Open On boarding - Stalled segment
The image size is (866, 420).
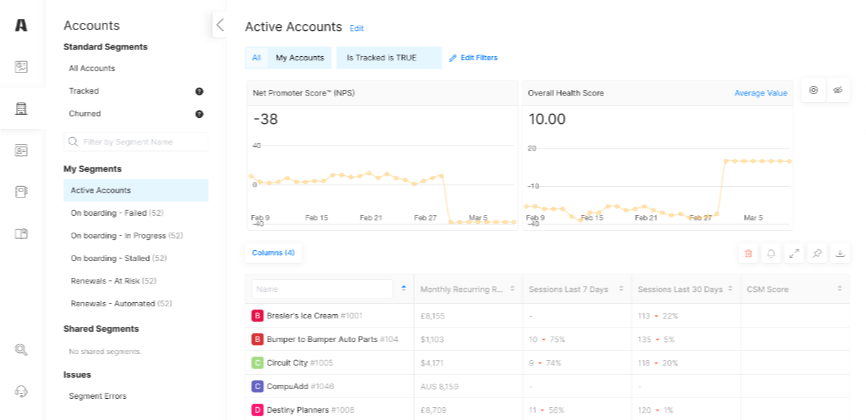coord(119,258)
